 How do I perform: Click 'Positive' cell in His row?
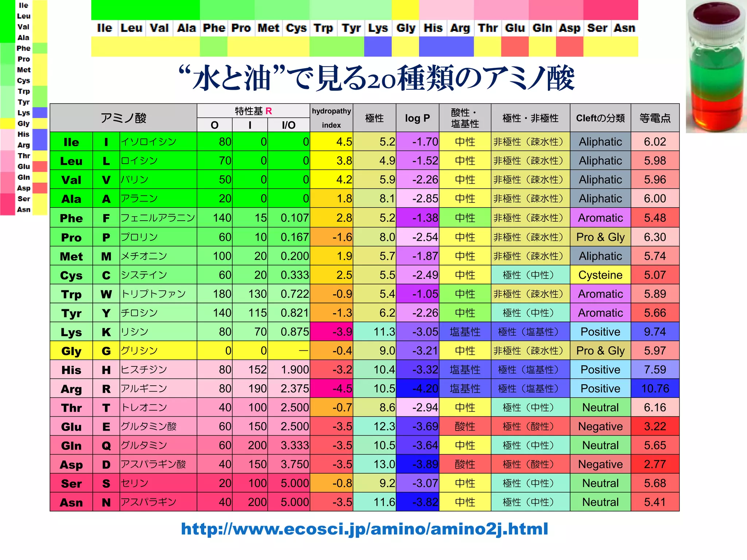coord(600,370)
